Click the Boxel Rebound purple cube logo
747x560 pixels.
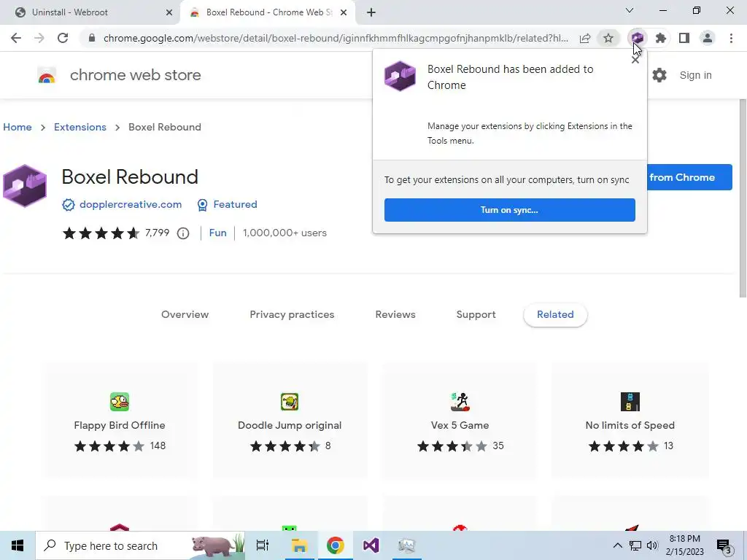25,186
